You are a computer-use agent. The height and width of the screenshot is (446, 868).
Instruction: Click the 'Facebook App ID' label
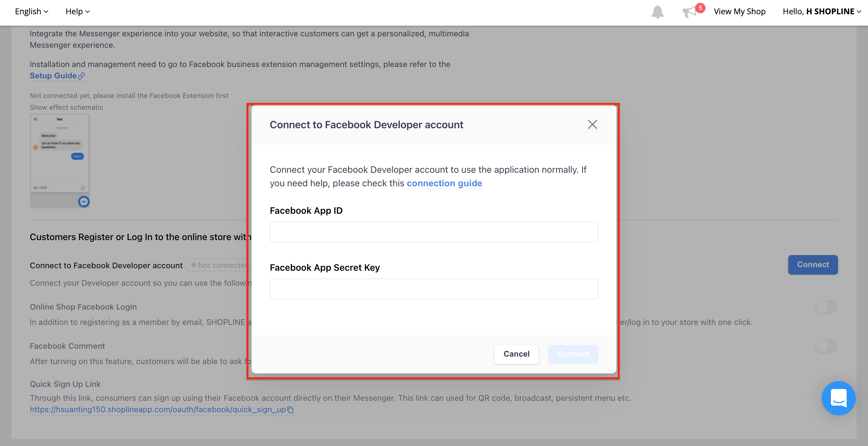coord(306,211)
